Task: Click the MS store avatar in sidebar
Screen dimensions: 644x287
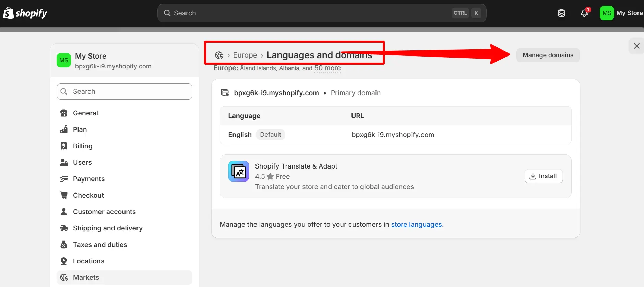Action: [64, 60]
